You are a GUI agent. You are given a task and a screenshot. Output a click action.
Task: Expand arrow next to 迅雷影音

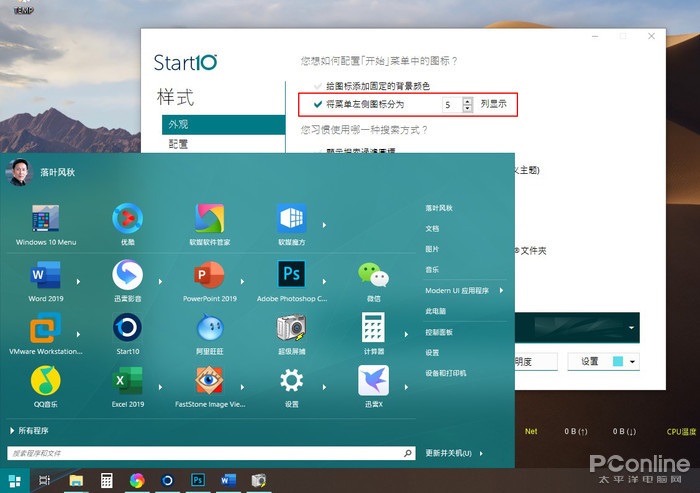160,282
